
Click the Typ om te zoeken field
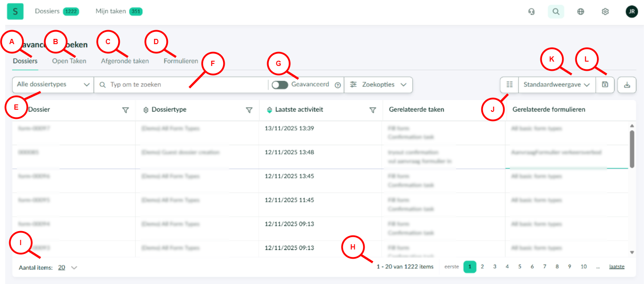(184, 85)
